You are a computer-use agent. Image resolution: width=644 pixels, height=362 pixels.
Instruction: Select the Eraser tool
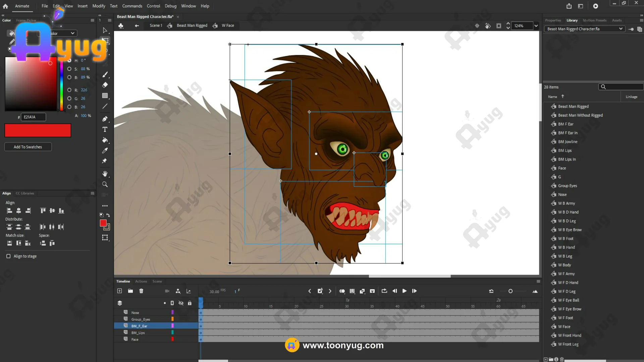(105, 85)
